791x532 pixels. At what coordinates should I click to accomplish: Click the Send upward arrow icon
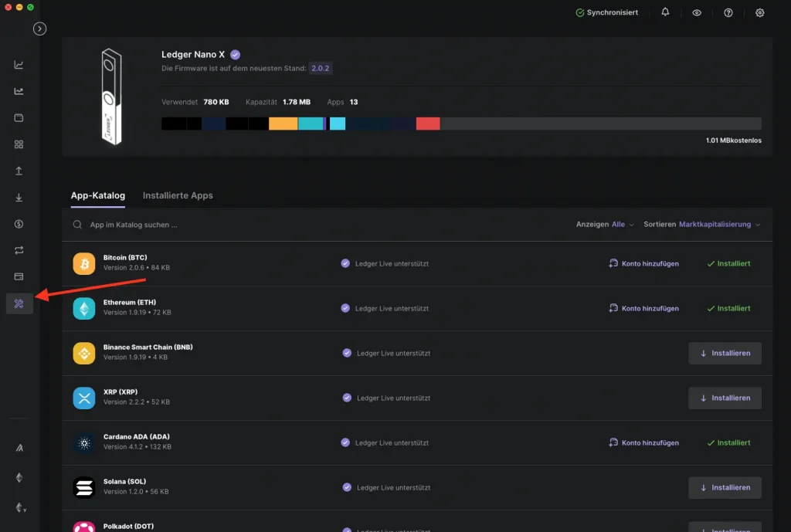(19, 171)
